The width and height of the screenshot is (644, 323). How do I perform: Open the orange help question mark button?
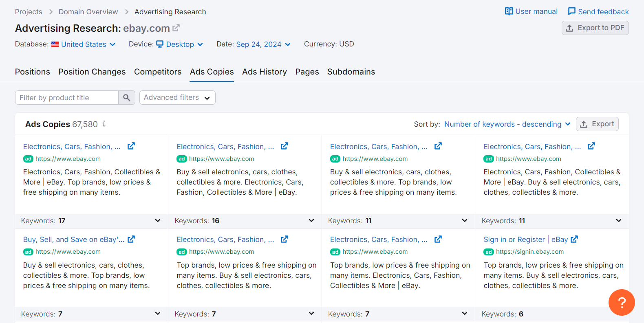tap(622, 302)
